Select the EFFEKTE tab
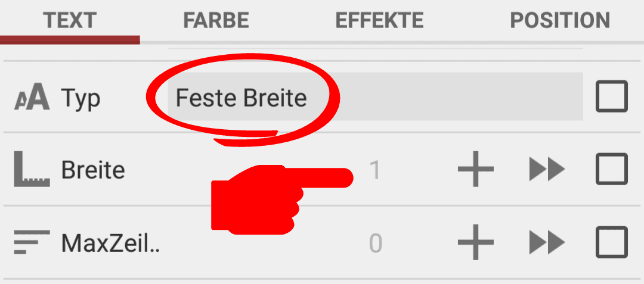 (379, 21)
